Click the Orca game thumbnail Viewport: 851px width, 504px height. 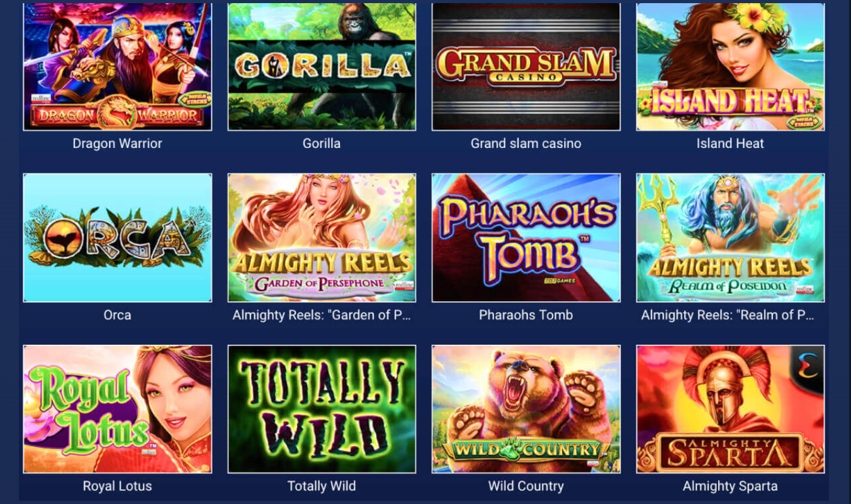[117, 238]
